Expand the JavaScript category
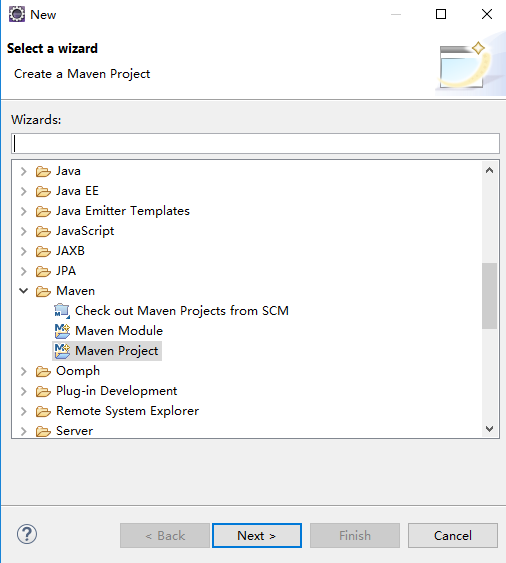 (x=24, y=231)
